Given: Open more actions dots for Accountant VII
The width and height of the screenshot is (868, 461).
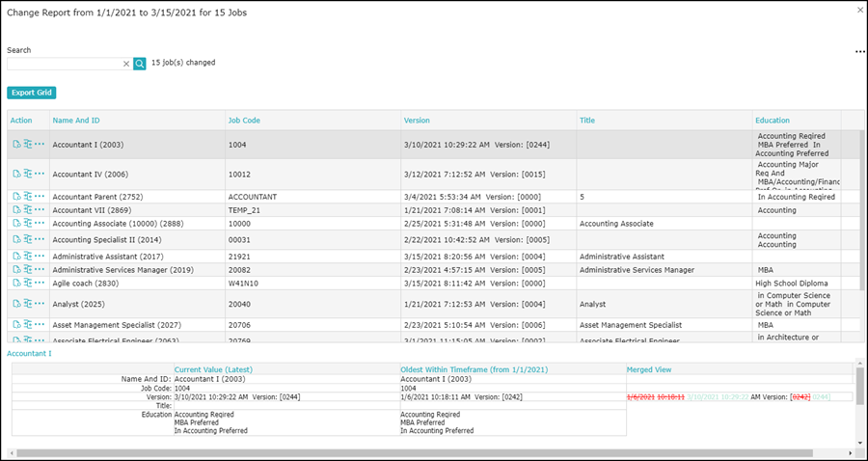Looking at the screenshot, I should 40,209.
